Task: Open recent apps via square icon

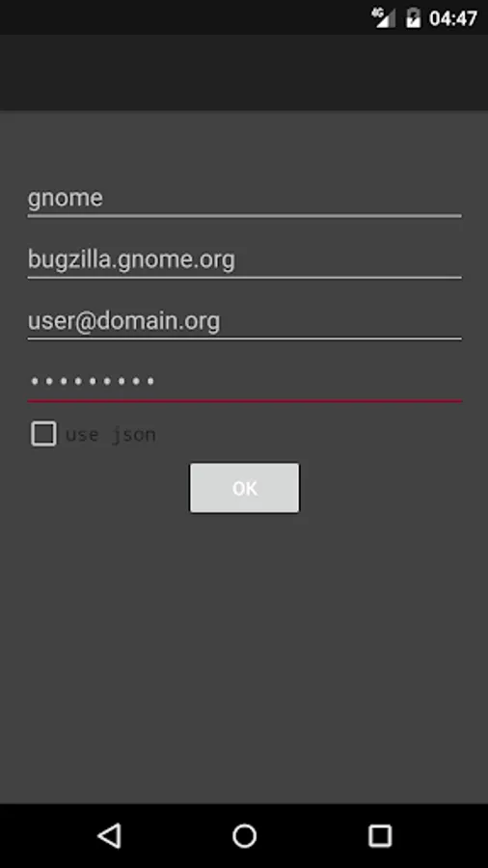Action: [380, 835]
